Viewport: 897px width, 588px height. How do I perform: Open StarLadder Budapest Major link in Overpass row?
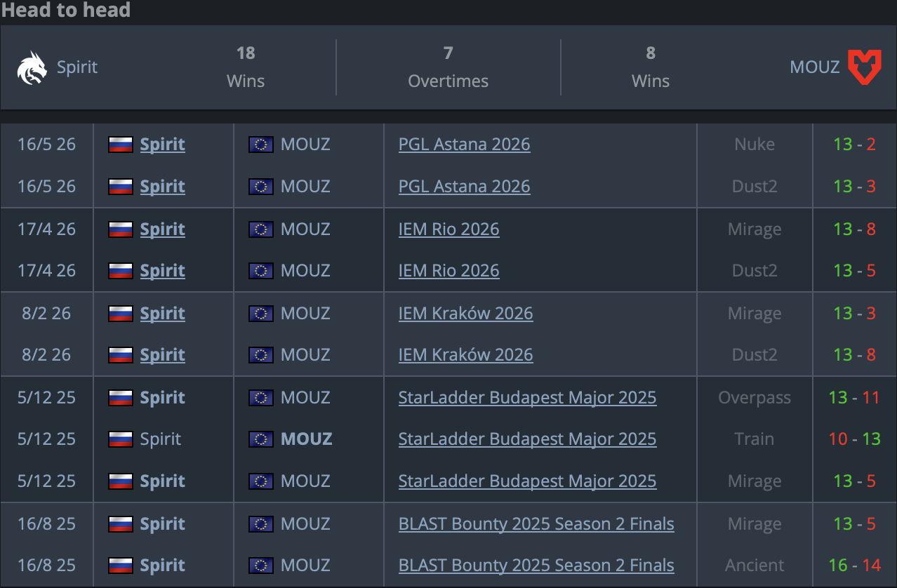[x=527, y=398]
